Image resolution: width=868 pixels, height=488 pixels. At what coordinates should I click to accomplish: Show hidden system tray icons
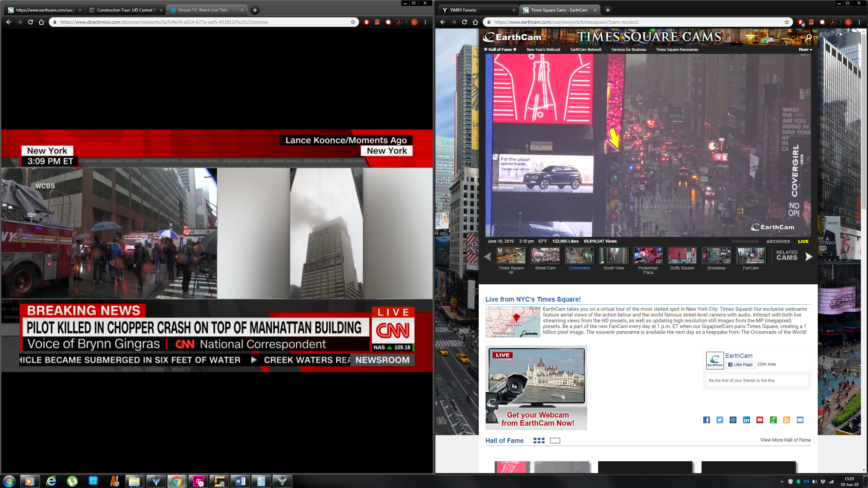(x=782, y=482)
